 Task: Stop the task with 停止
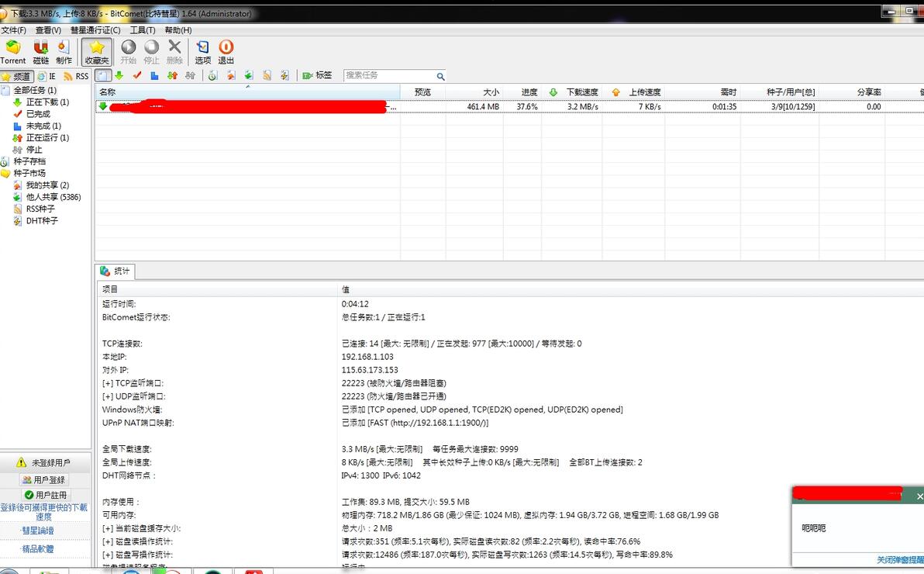[151, 52]
